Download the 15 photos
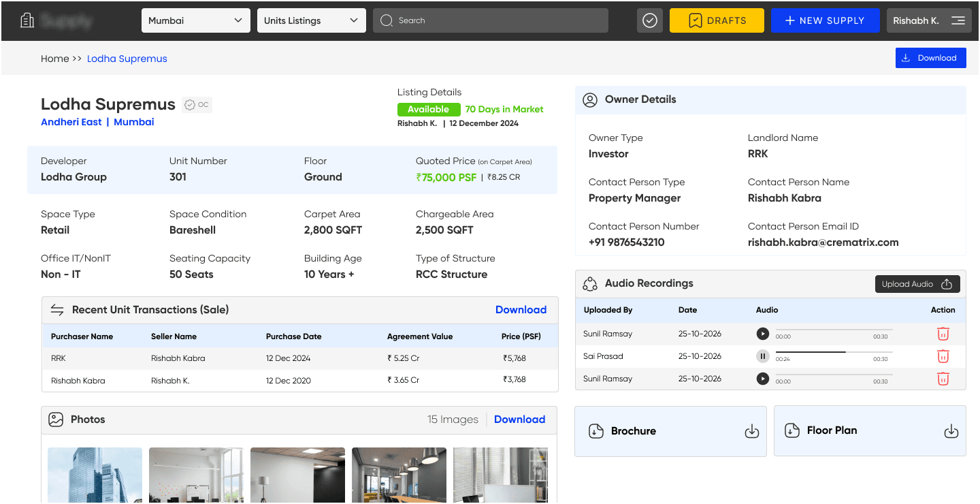 pyautogui.click(x=519, y=420)
